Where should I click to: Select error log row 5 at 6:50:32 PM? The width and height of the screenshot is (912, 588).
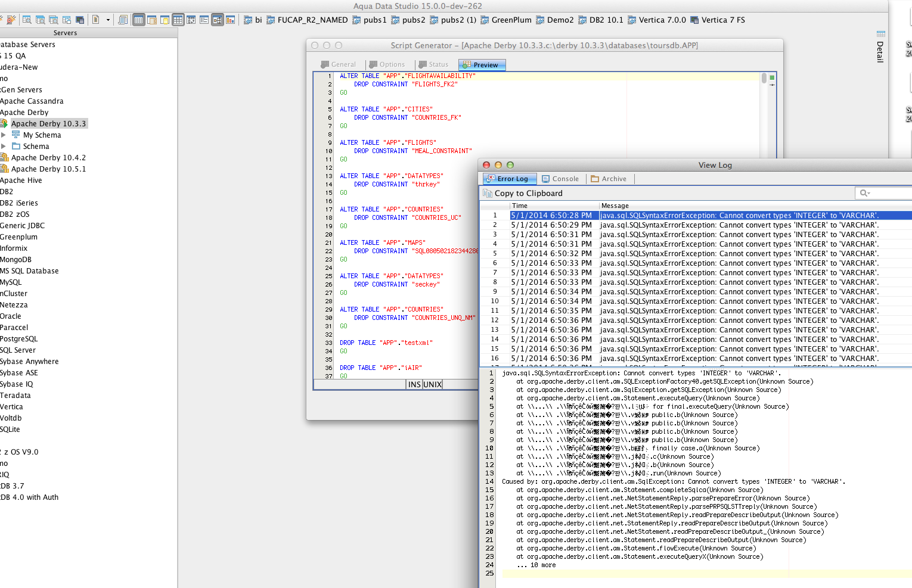(x=696, y=254)
